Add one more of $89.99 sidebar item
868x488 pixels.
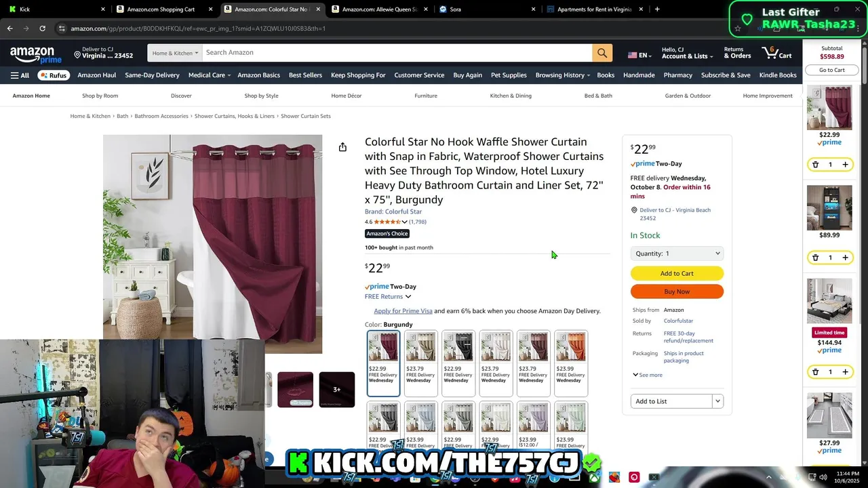pyautogui.click(x=845, y=258)
